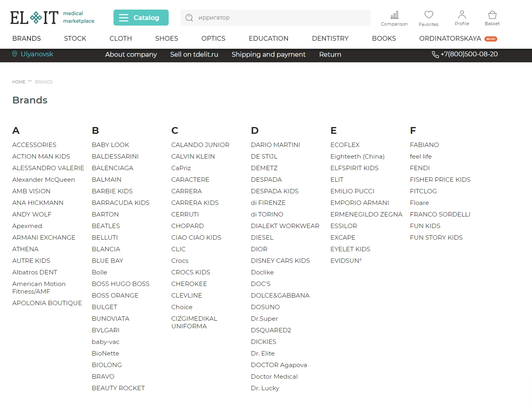Open the STOCK menu item
Image resolution: width=532 pixels, height=417 pixels.
coord(75,38)
